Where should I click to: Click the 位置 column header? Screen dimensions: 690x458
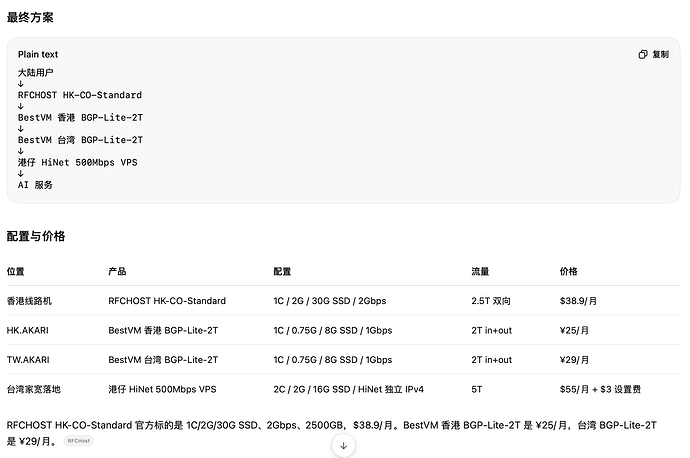point(15,271)
